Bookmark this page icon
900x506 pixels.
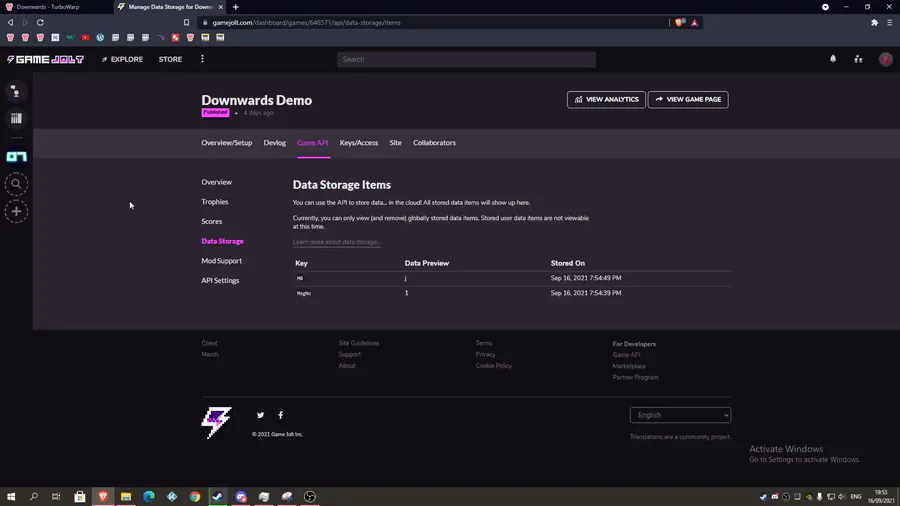(x=186, y=22)
